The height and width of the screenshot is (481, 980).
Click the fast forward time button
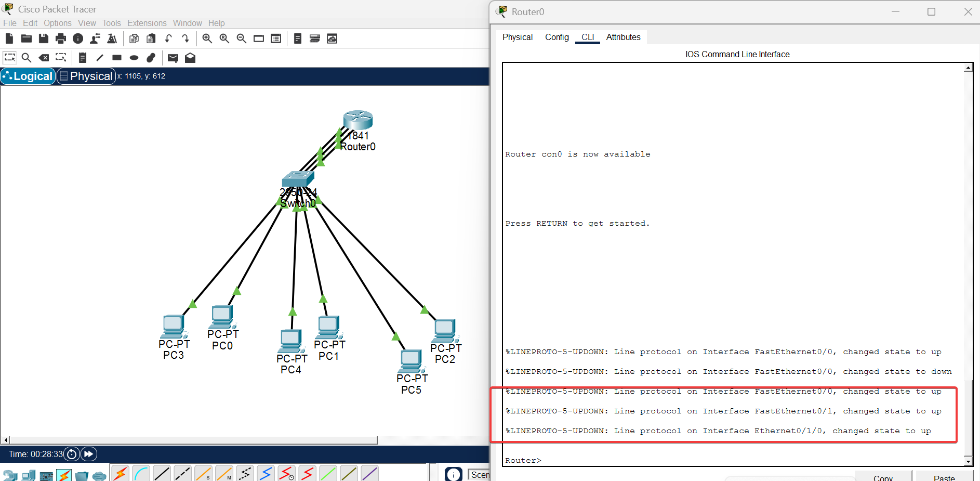(89, 454)
